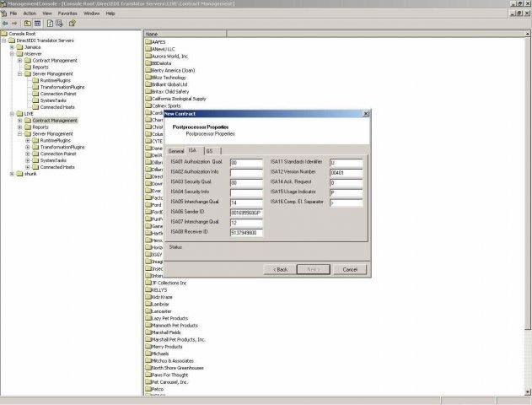Select California Zoological Supply folder
This screenshot has width=532, height=405.
click(x=175, y=99)
